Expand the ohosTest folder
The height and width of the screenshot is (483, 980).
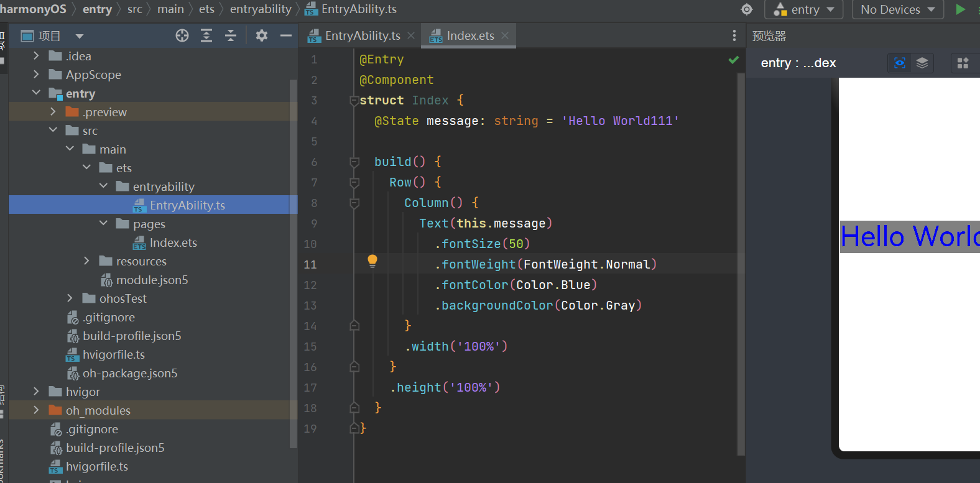click(x=70, y=298)
